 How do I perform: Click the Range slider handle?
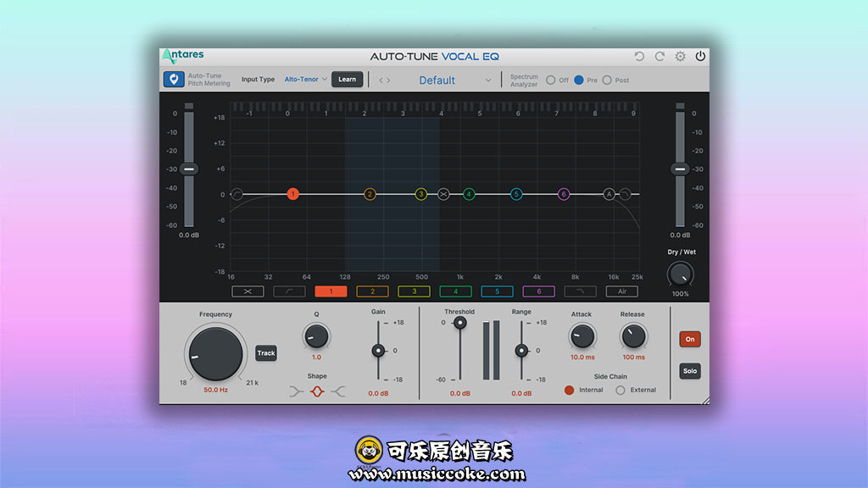(521, 350)
